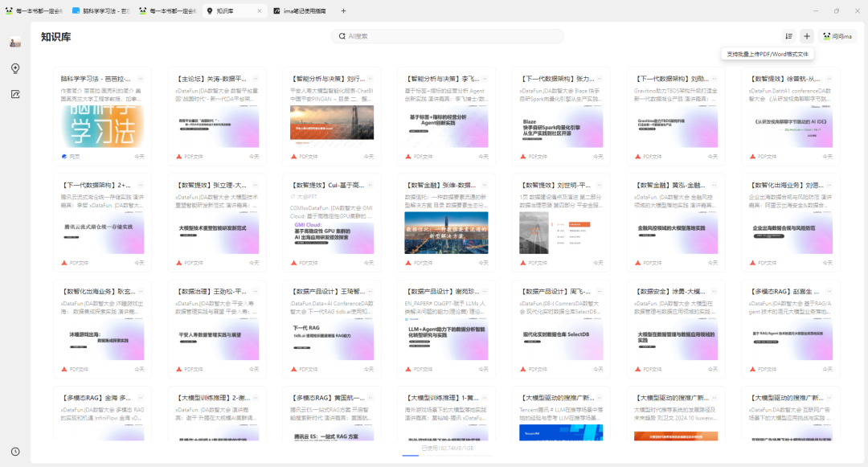This screenshot has width=868, height=467.
Task: Click the 网页 icon on 脑科学学习法 card
Action: pyautogui.click(x=64, y=157)
